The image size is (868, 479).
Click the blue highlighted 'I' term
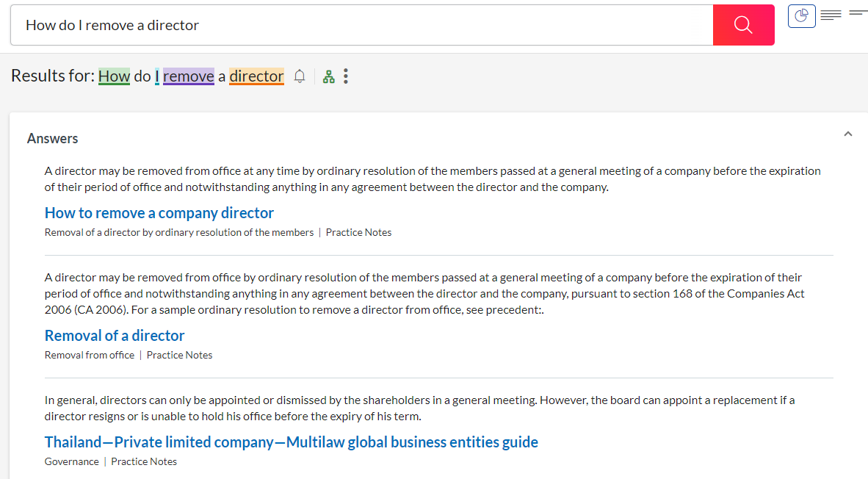tap(157, 76)
